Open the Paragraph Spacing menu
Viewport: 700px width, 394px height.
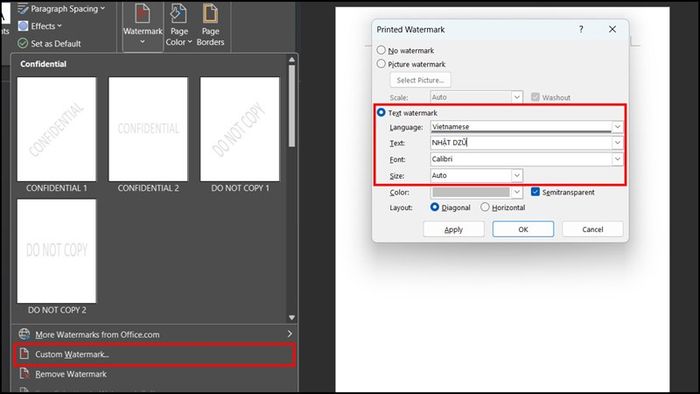coord(62,8)
